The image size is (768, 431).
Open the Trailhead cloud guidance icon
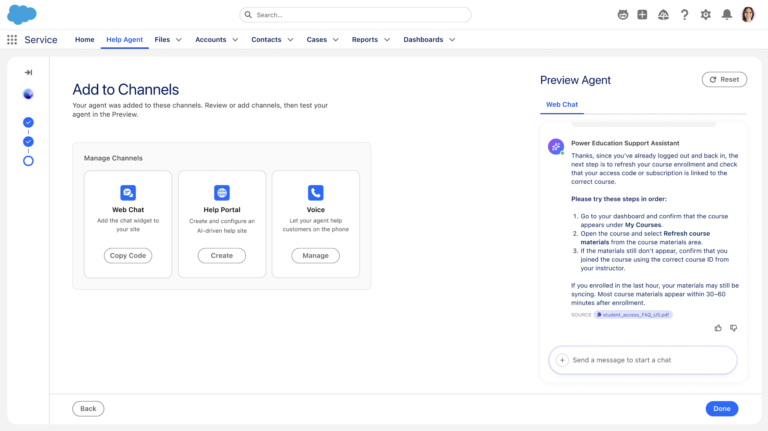pyautogui.click(x=663, y=15)
